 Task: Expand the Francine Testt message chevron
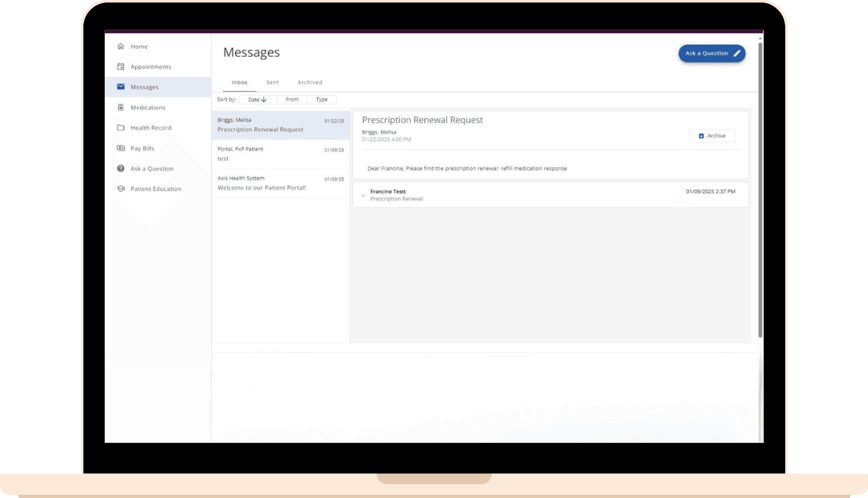tap(363, 196)
